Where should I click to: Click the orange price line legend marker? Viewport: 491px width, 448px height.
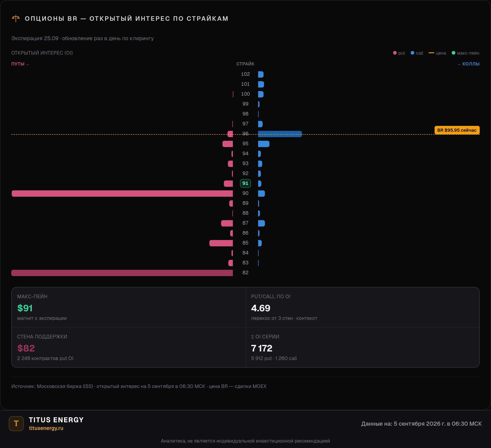click(431, 53)
